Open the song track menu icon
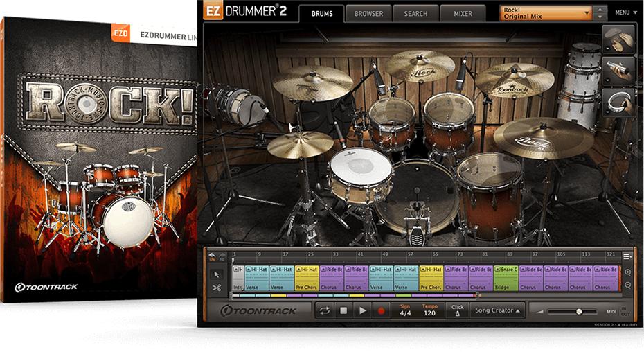 tap(627, 256)
